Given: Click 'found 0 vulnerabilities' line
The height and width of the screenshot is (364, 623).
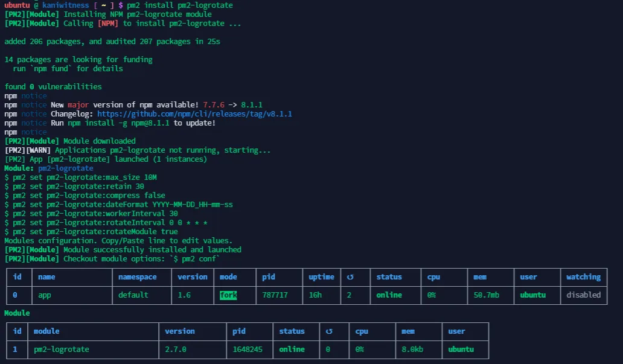Looking at the screenshot, I should tap(53, 87).
